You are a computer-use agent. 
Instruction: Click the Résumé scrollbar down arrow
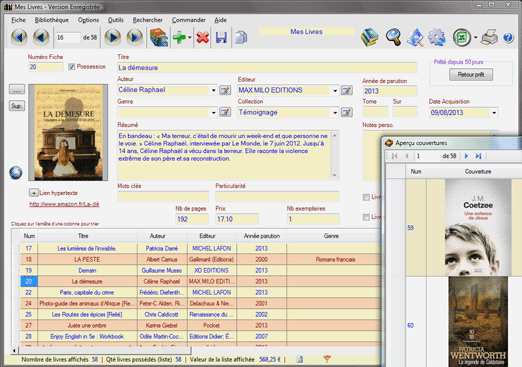[335, 175]
